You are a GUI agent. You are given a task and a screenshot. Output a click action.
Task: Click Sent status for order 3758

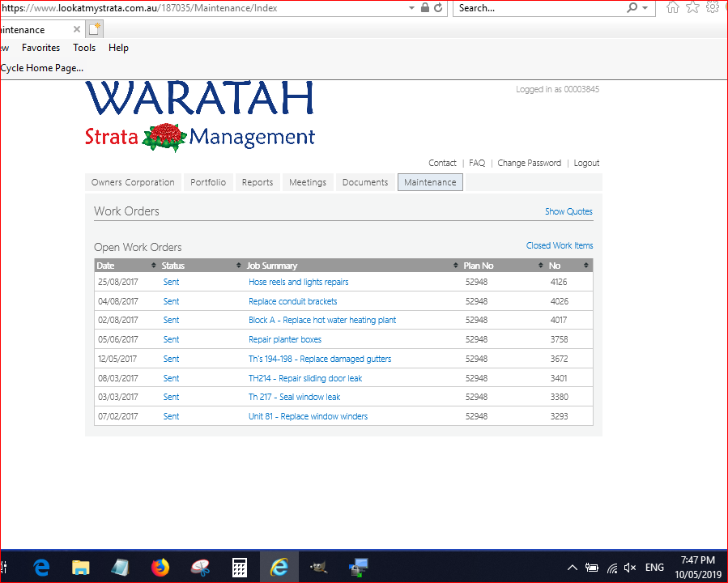click(x=172, y=339)
